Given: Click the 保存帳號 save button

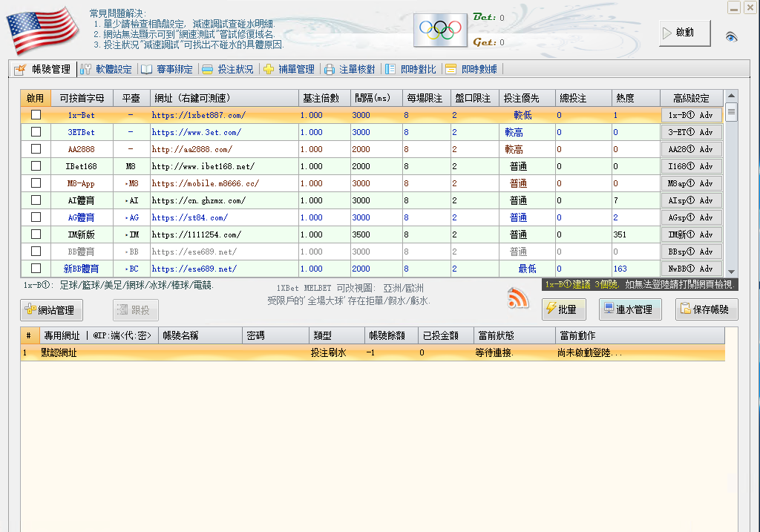Looking at the screenshot, I should (707, 309).
